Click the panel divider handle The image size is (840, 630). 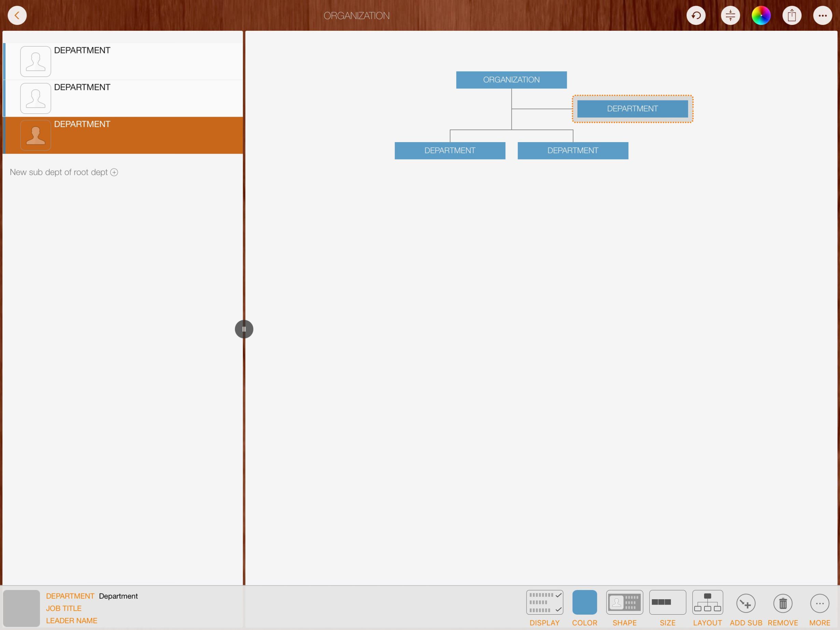point(244,329)
